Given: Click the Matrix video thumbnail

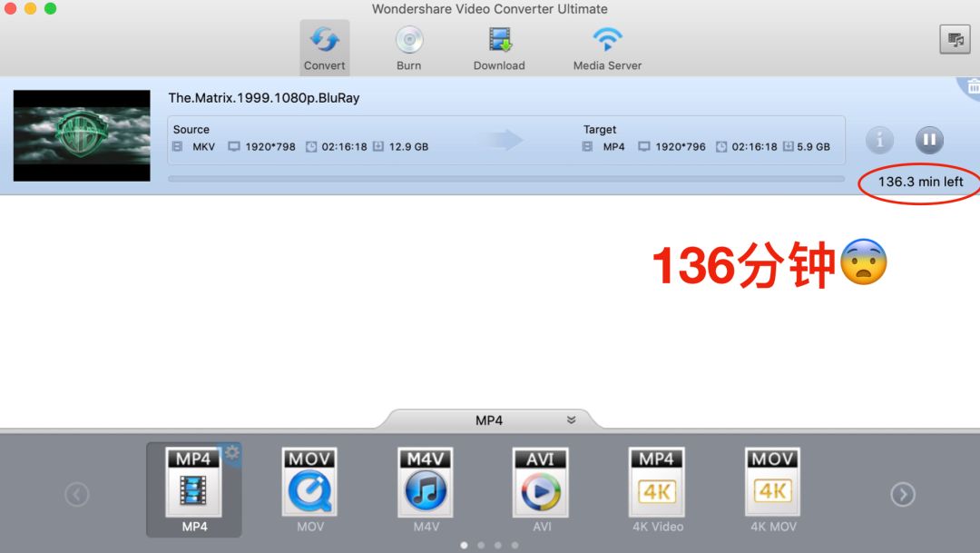Looking at the screenshot, I should click(82, 135).
